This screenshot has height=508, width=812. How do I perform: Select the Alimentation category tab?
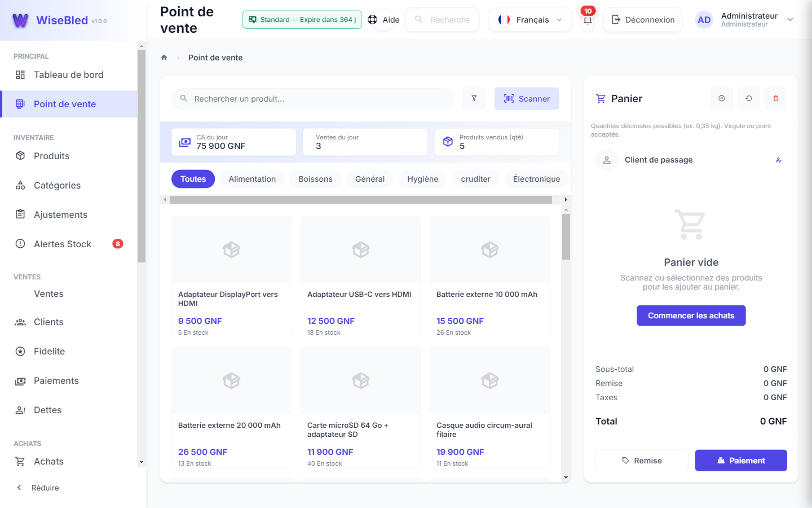pos(252,179)
